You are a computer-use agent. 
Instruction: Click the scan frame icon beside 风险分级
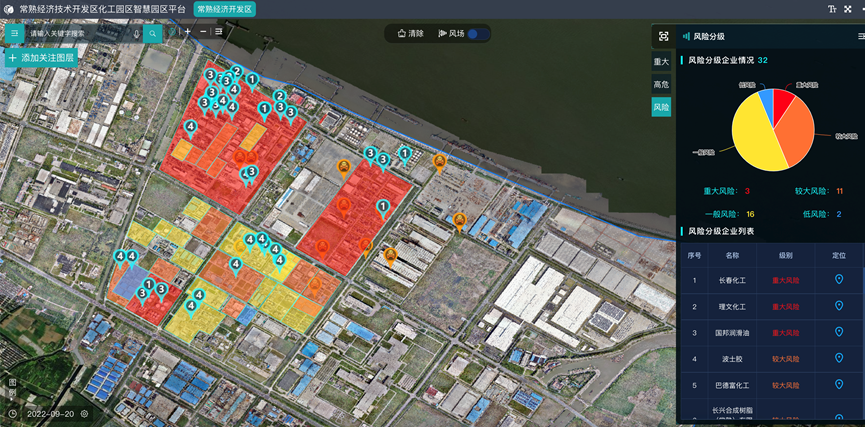(662, 36)
